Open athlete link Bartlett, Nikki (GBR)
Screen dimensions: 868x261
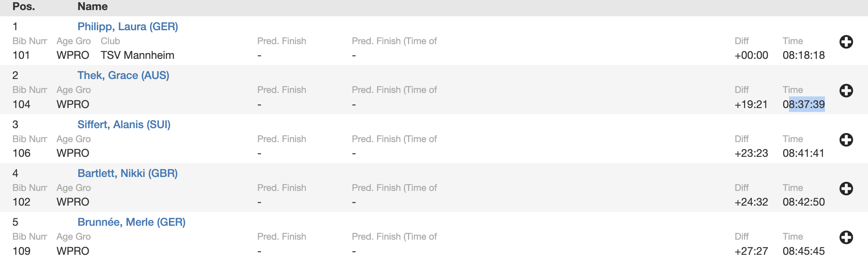127,173
